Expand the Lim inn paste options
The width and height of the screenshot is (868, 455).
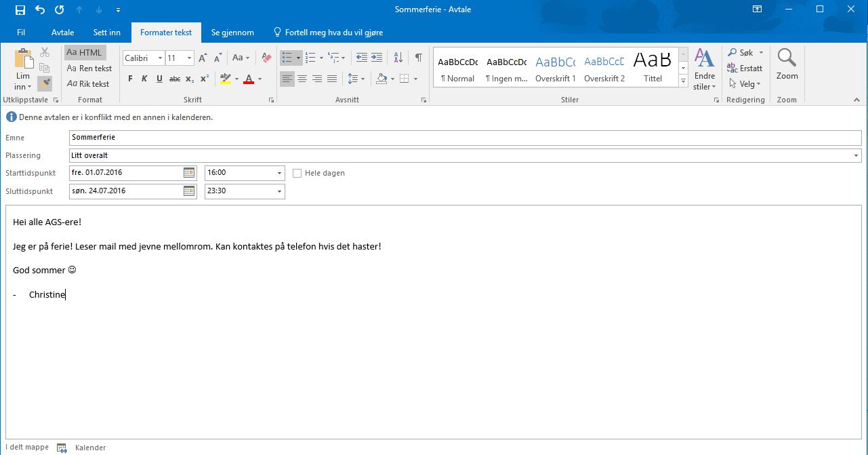click(23, 81)
